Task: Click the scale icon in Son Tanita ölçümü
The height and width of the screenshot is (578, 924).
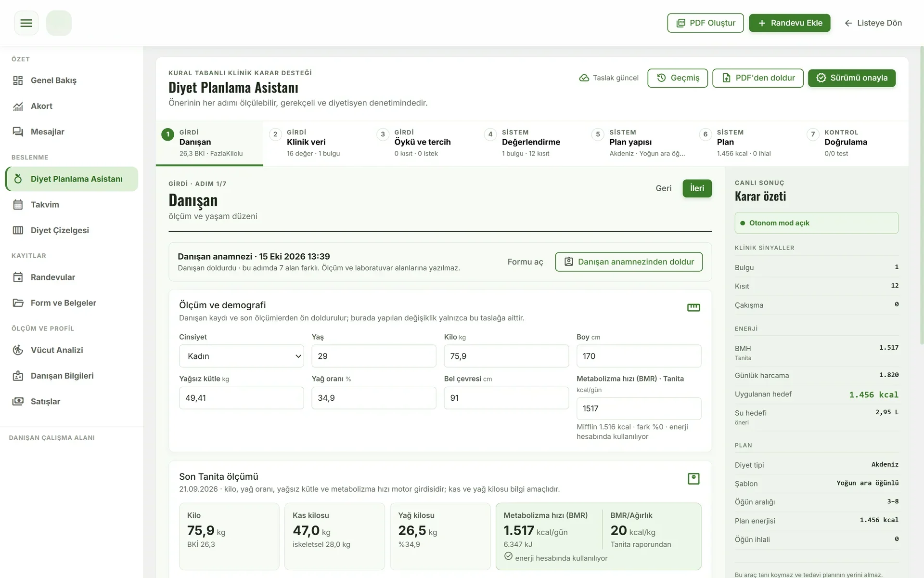Action: (x=693, y=479)
